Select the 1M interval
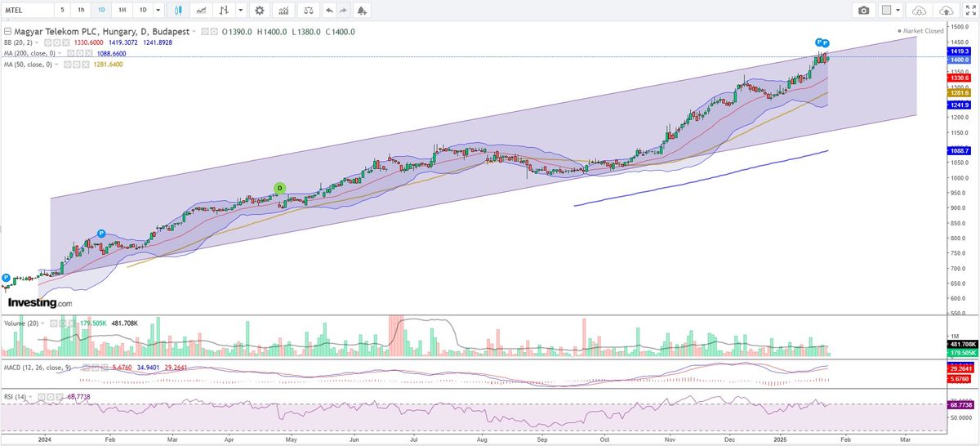The image size is (980, 446). tap(122, 11)
